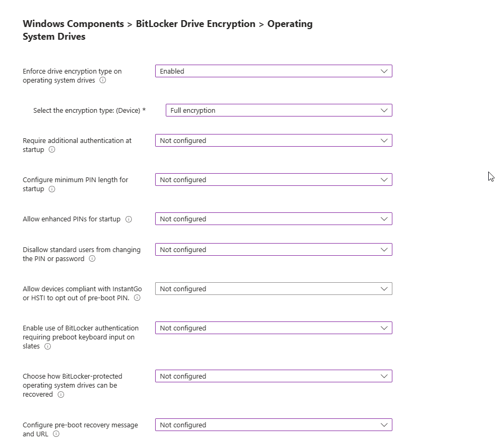Expand the Require additional authentication at startup dropdown
Screen dimensions: 502x448
tap(273, 140)
